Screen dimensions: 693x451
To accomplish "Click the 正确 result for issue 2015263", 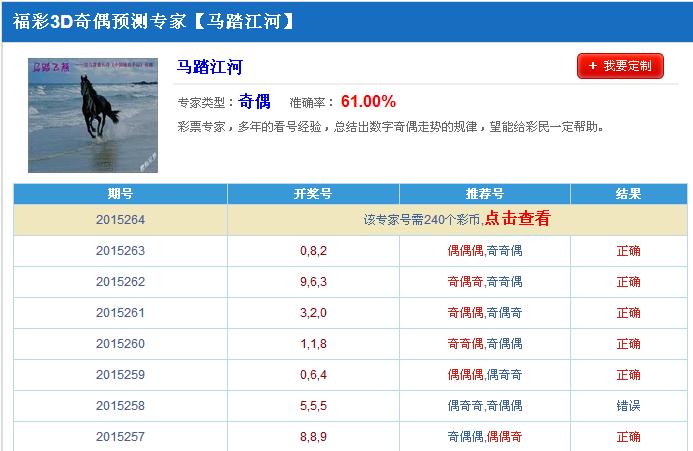I will tap(628, 251).
